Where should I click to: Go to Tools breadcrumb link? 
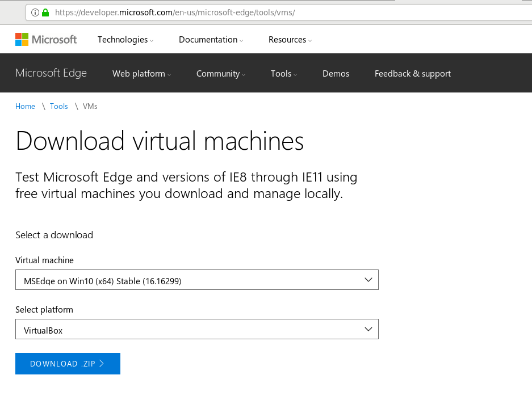(58, 107)
